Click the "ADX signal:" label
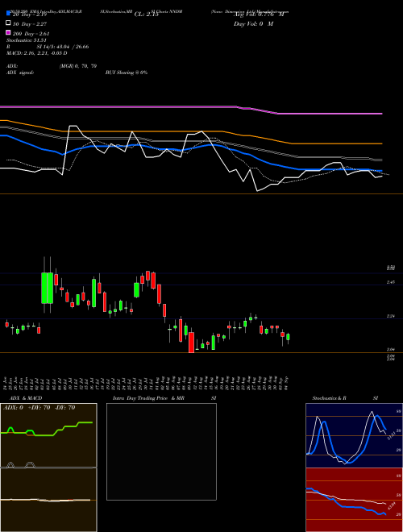 click(x=20, y=73)
